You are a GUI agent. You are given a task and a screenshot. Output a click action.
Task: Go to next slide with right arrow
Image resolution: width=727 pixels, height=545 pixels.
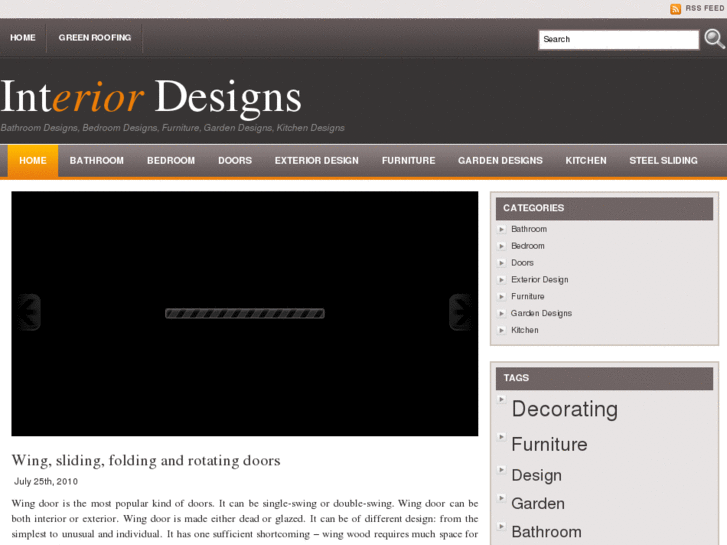[460, 312]
